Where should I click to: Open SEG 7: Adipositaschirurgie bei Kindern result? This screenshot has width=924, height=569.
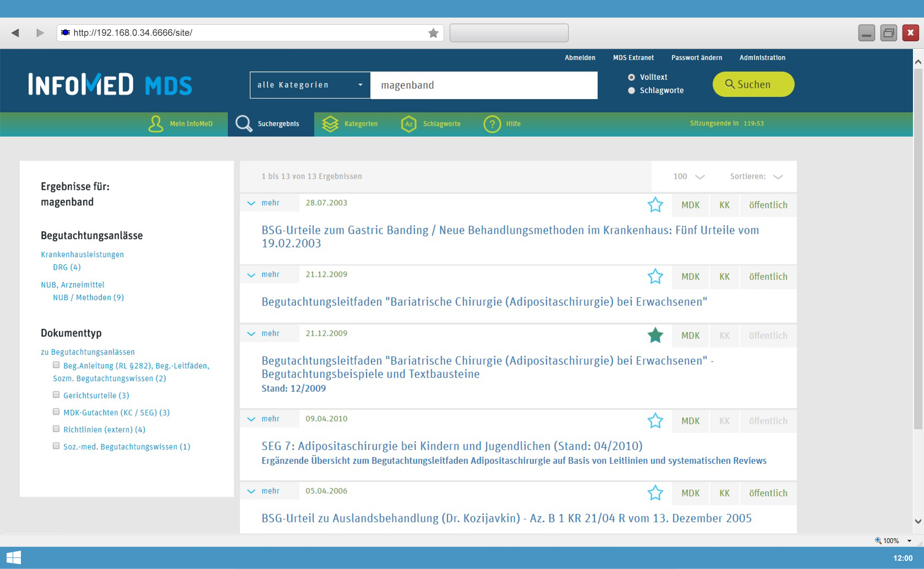pyautogui.click(x=452, y=446)
